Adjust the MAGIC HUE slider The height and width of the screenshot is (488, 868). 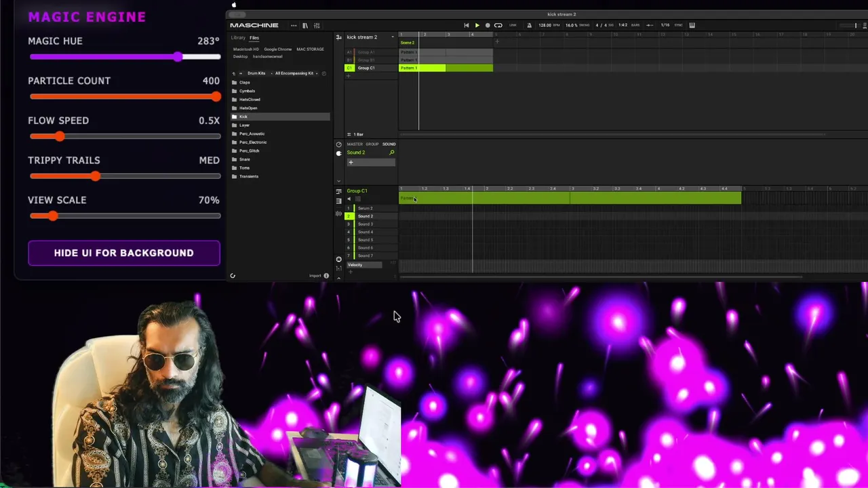pyautogui.click(x=125, y=57)
